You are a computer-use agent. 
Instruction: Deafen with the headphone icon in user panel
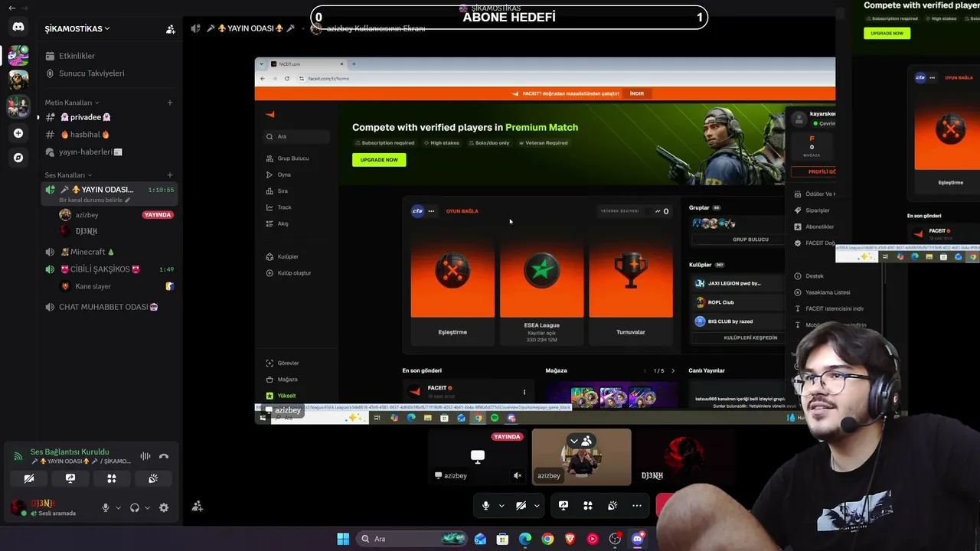click(x=135, y=507)
